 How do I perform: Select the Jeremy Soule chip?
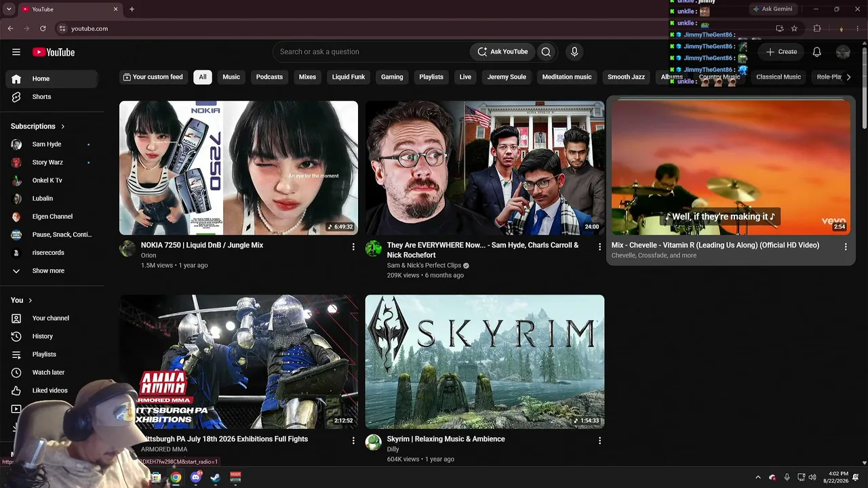pyautogui.click(x=507, y=77)
